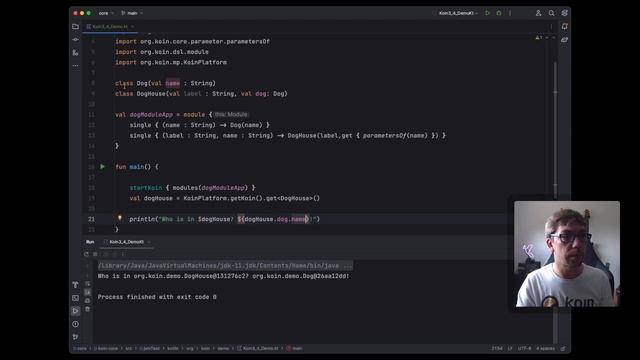This screenshot has width=640, height=360.
Task: Open the Build hammer tool window
Action: [76, 284]
